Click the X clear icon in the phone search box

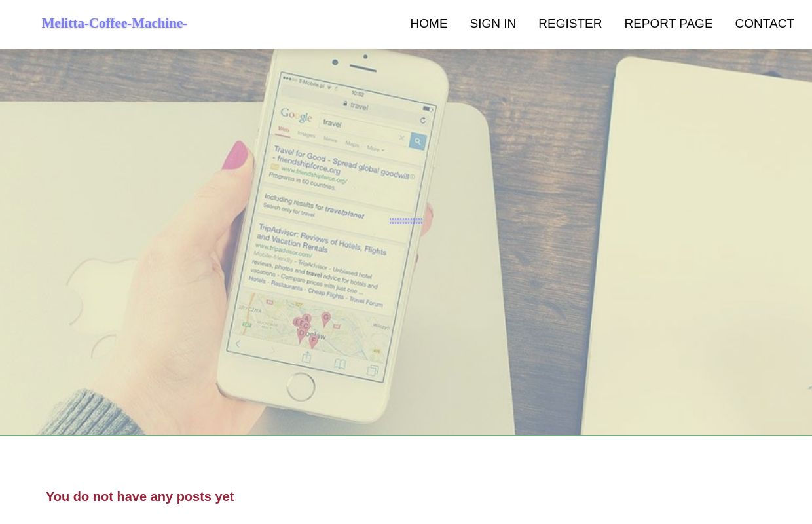401,138
